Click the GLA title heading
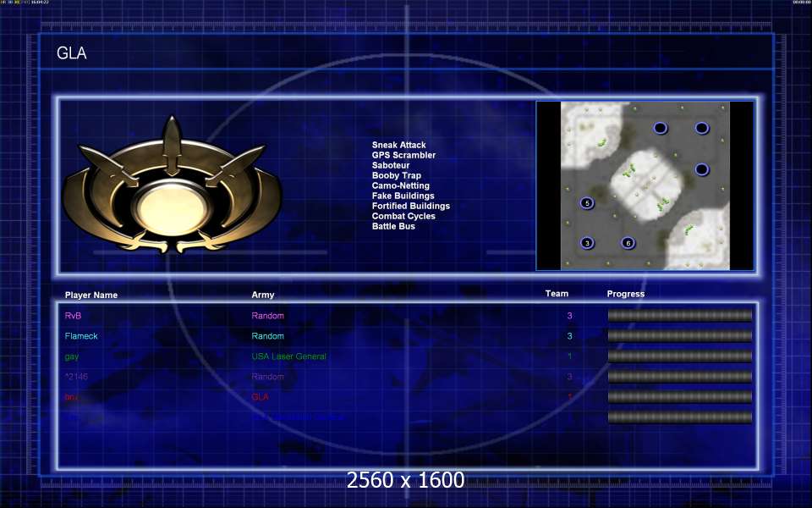 pos(71,52)
